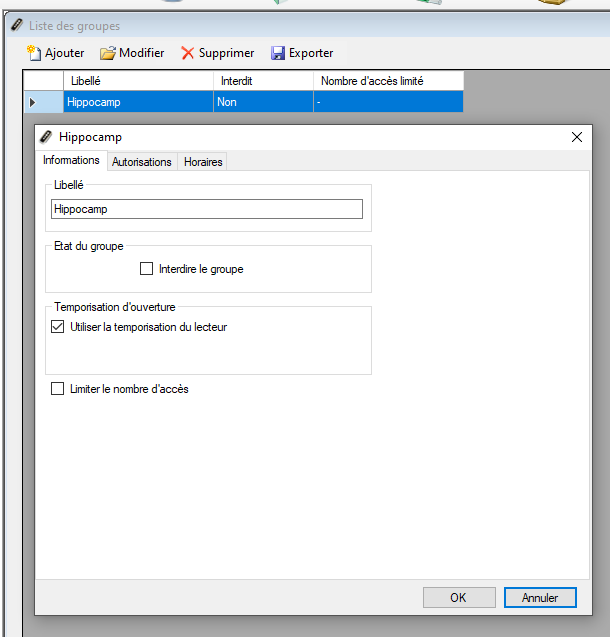The image size is (610, 637).
Task: Select the Hippocamp cell in the groups list
Action: tap(137, 101)
